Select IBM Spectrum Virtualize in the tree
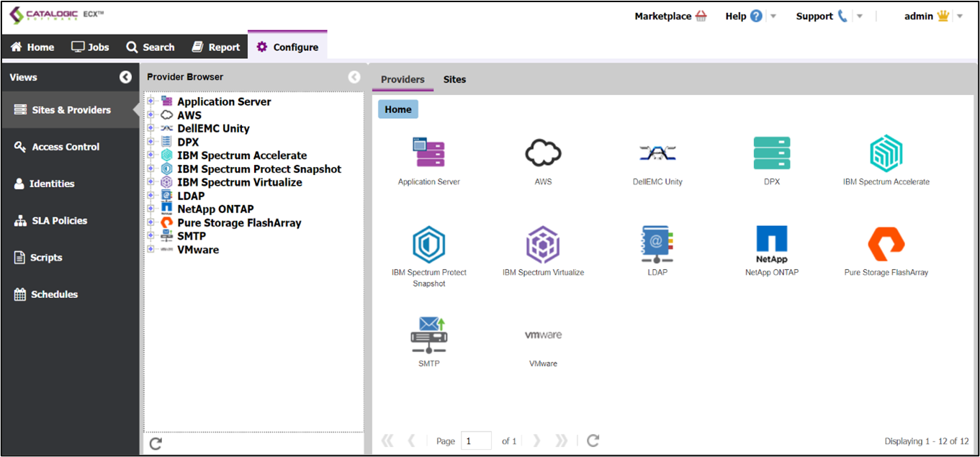Viewport: 980px width, 457px height. tap(240, 182)
